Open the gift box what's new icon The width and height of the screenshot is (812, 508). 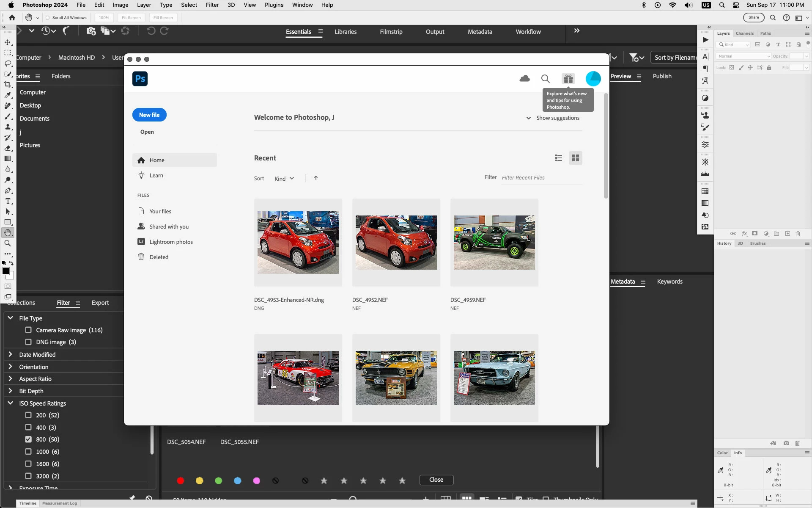(x=568, y=79)
